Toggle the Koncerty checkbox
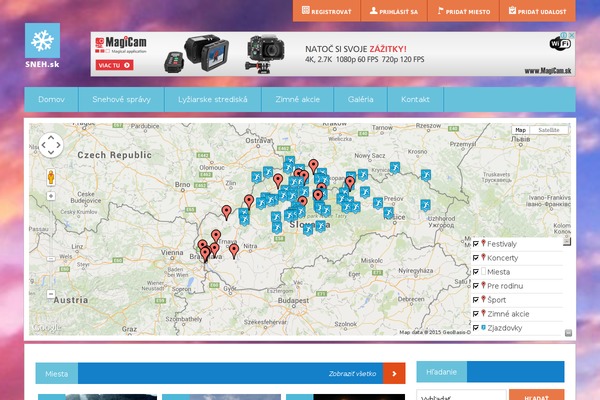The image size is (600, 400). click(476, 258)
